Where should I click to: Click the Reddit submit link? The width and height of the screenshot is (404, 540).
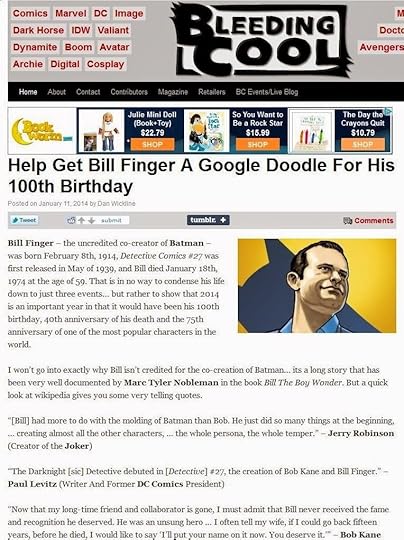(x=111, y=220)
